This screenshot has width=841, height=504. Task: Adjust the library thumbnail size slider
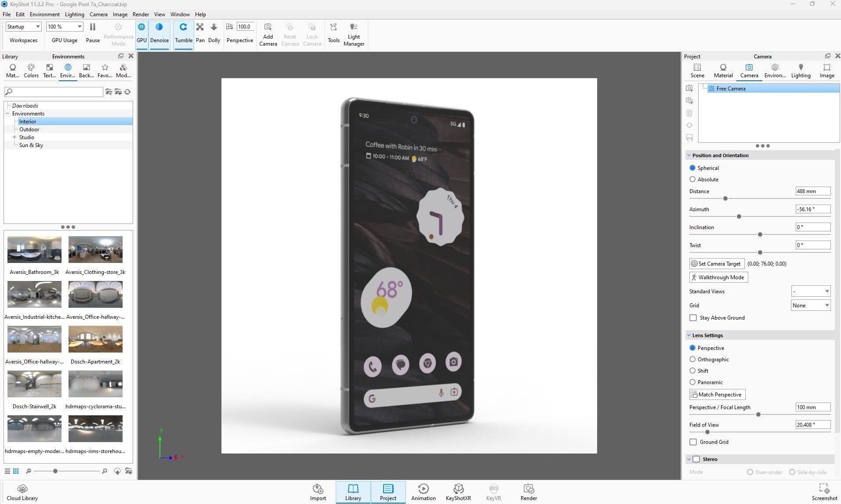tap(55, 471)
